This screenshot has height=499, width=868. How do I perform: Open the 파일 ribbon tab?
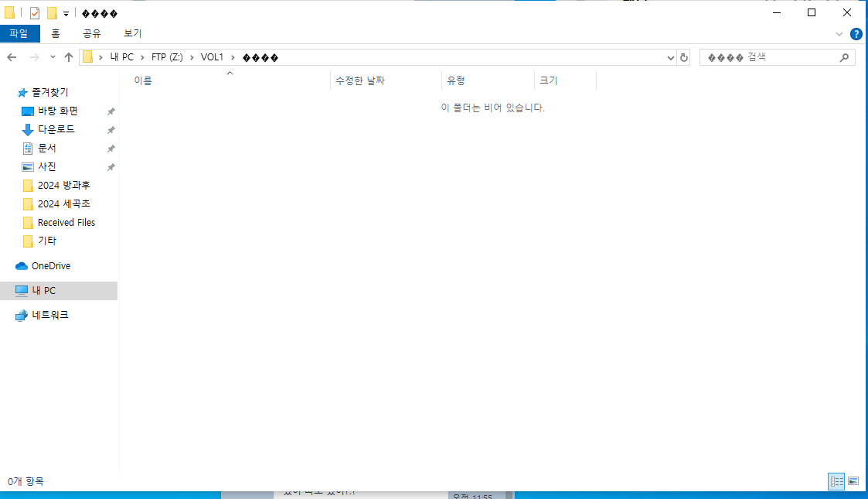point(19,34)
